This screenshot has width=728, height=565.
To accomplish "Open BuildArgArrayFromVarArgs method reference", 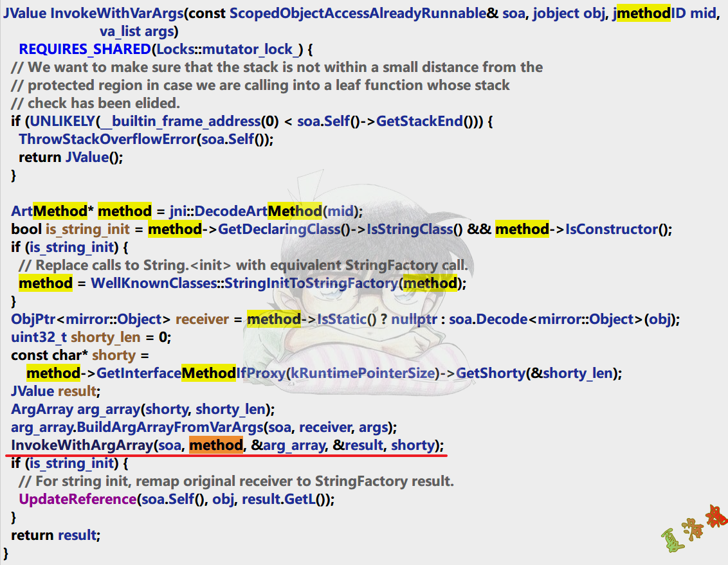I will pos(164,427).
